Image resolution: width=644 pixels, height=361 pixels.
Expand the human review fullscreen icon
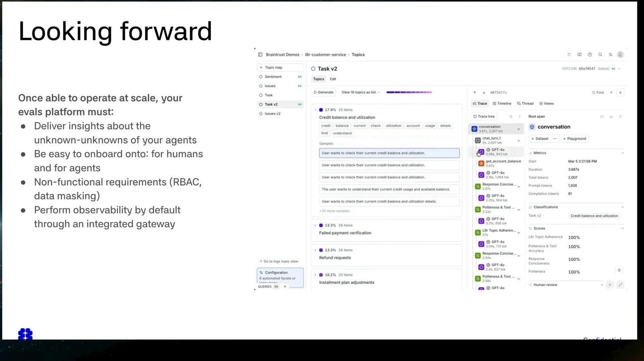click(620, 285)
